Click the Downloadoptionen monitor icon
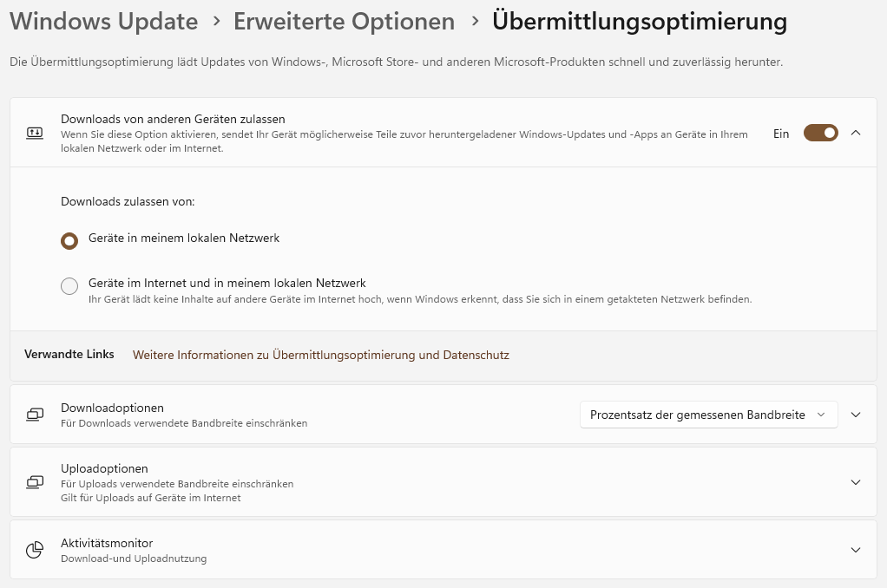Screen dimensions: 887x588 tap(35, 415)
